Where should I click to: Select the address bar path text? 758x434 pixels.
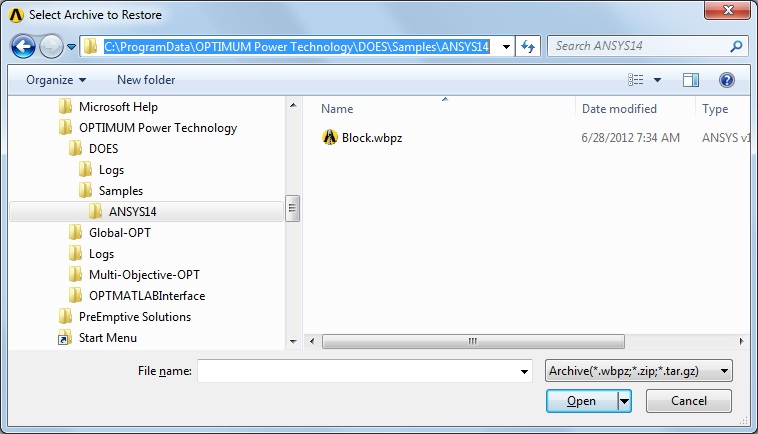[x=296, y=47]
